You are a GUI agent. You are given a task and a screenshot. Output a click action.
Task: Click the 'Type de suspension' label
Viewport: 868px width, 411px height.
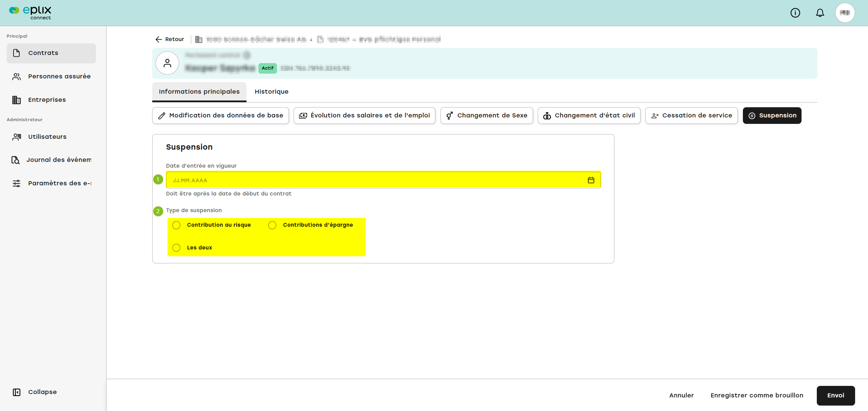(x=194, y=210)
